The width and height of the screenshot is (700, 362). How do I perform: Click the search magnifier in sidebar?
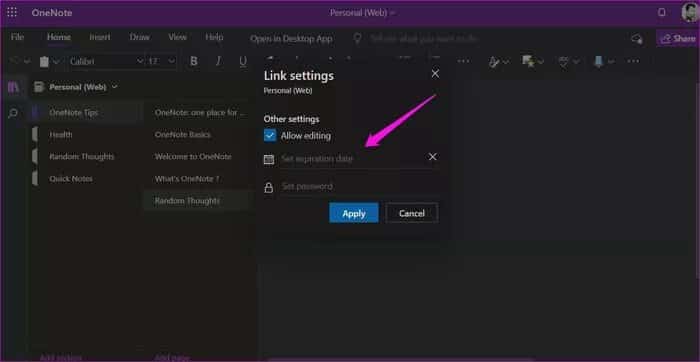[13, 113]
